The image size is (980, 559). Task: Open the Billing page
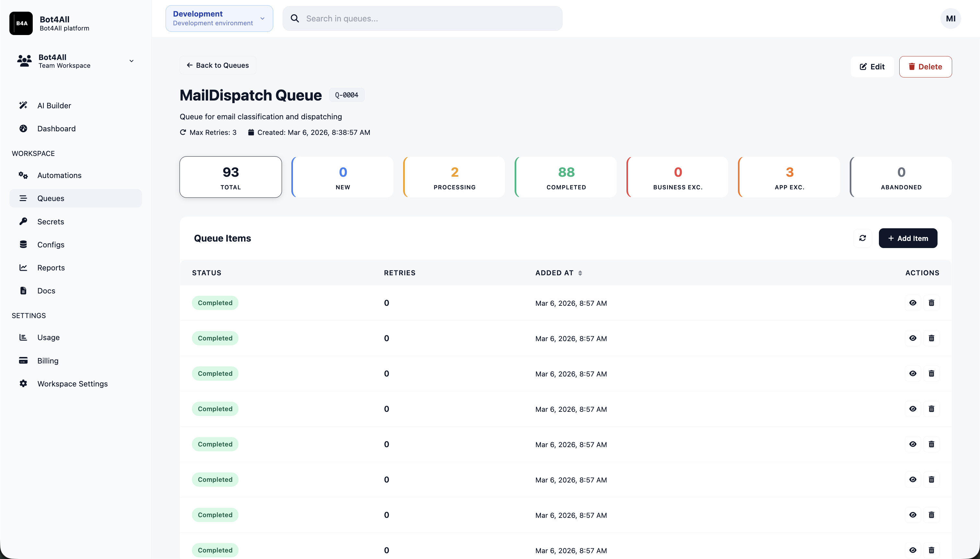76,361
